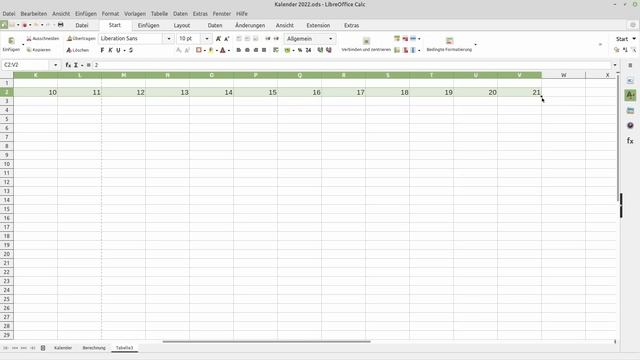Switch to the Extension ribbon tab
This screenshot has height=360, width=640.
coord(318,25)
